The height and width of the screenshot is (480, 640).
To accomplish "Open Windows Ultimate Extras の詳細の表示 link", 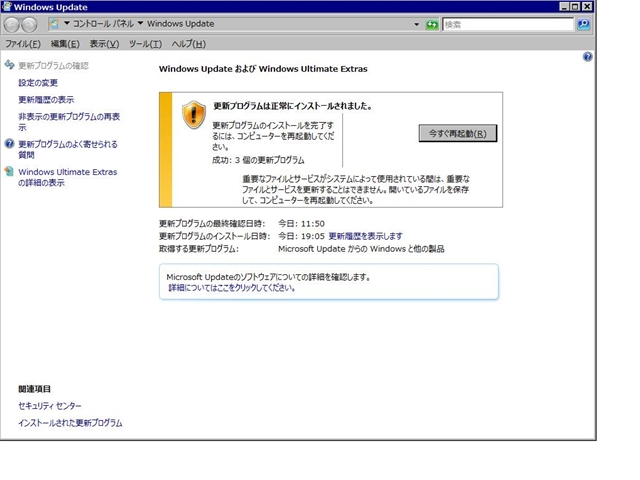I will 68,177.
